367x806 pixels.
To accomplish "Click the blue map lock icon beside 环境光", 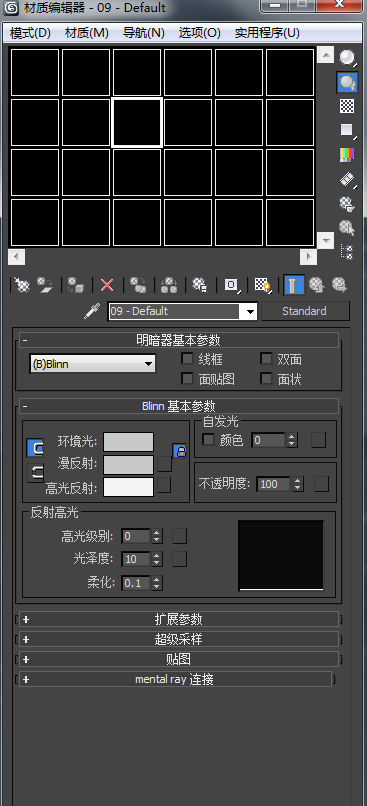I will [179, 451].
